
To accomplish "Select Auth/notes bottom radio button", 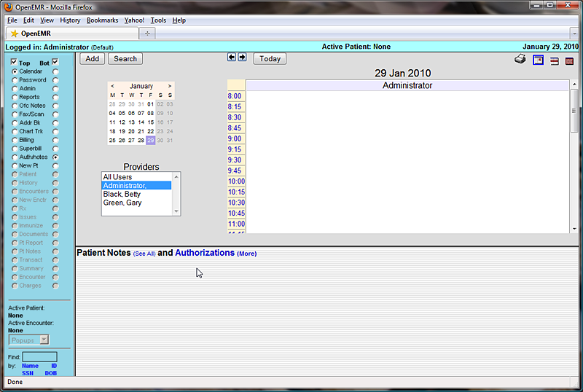I will pyautogui.click(x=55, y=157).
